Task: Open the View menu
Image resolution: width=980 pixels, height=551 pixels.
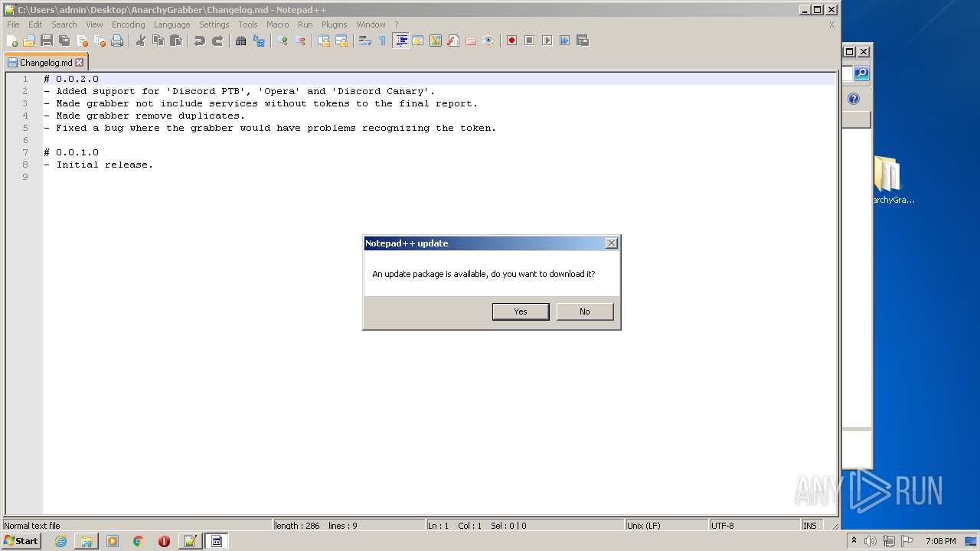Action: pos(94,24)
